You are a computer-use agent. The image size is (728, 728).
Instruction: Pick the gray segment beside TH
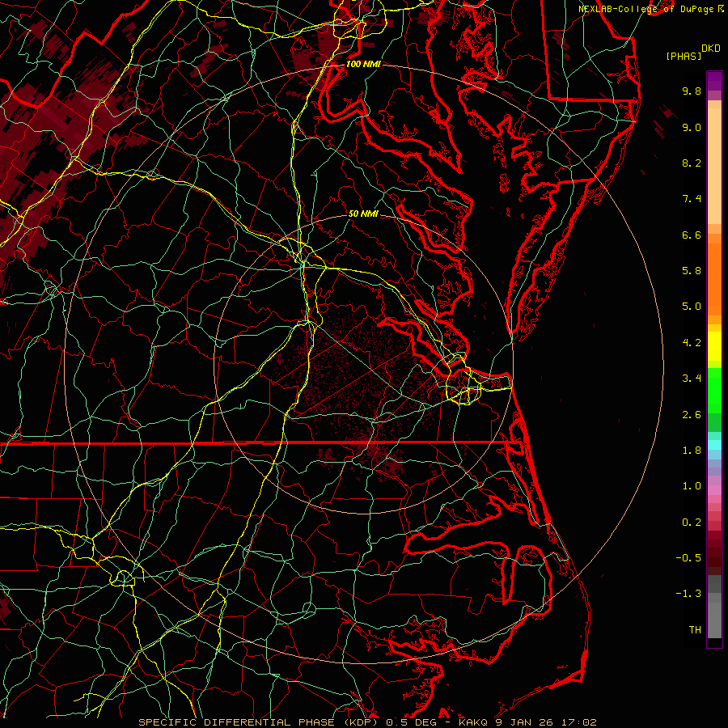pos(714,620)
